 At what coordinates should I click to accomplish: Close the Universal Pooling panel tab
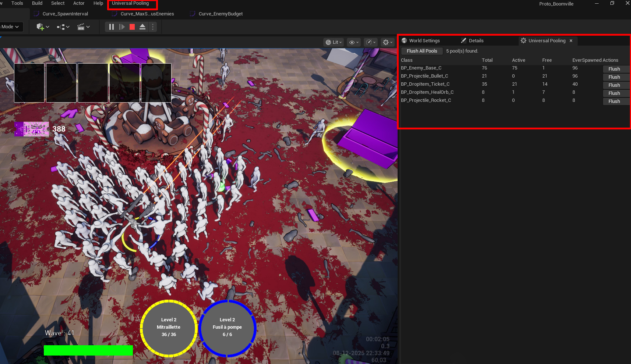[x=571, y=41]
